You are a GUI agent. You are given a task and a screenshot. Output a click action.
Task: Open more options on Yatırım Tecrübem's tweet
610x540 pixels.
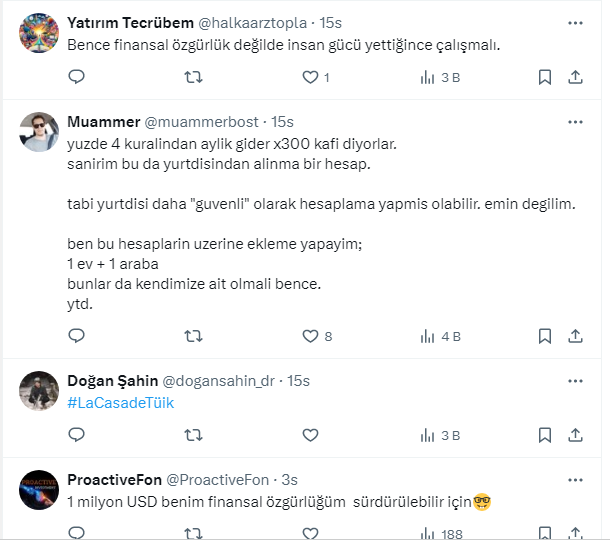pos(575,21)
